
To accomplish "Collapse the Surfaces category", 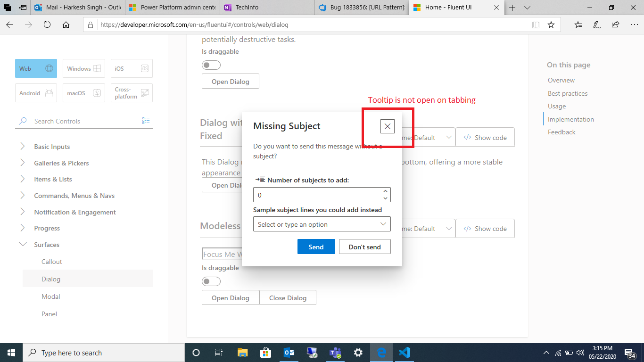I will (23, 244).
